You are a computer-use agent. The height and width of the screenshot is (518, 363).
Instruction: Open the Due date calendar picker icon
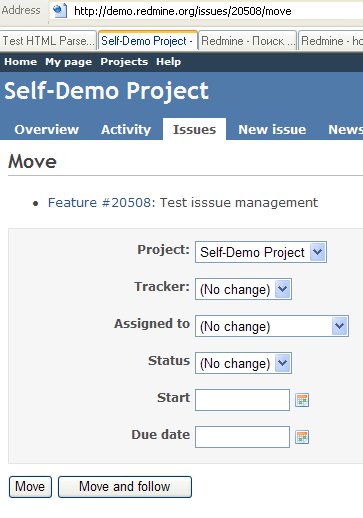[302, 437]
